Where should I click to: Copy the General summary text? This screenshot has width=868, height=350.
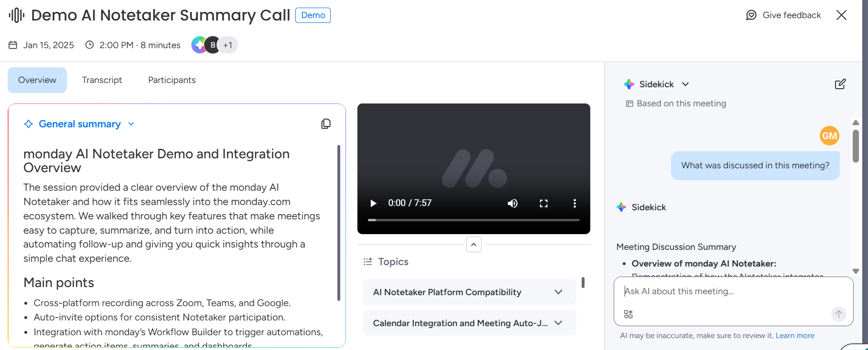pos(326,124)
